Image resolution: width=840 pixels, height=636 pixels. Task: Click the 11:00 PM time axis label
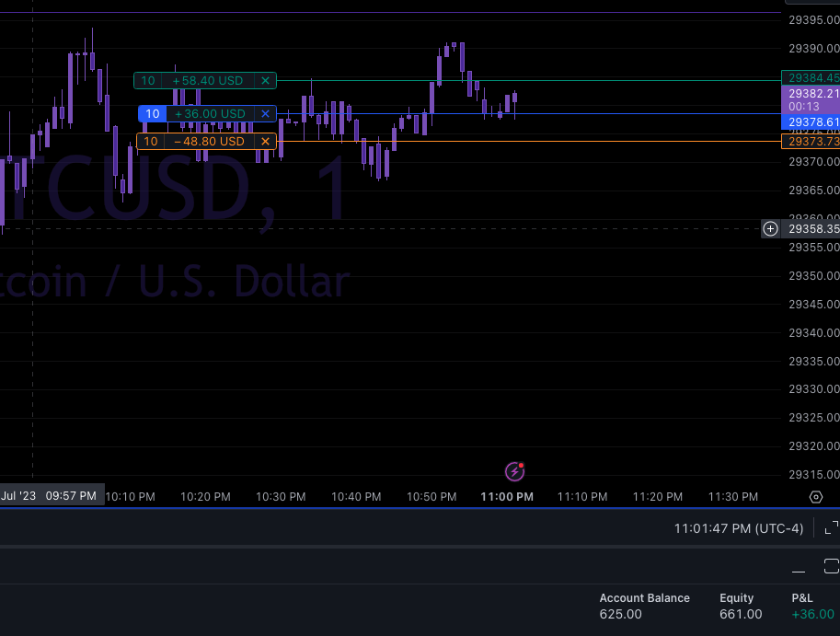coord(507,497)
